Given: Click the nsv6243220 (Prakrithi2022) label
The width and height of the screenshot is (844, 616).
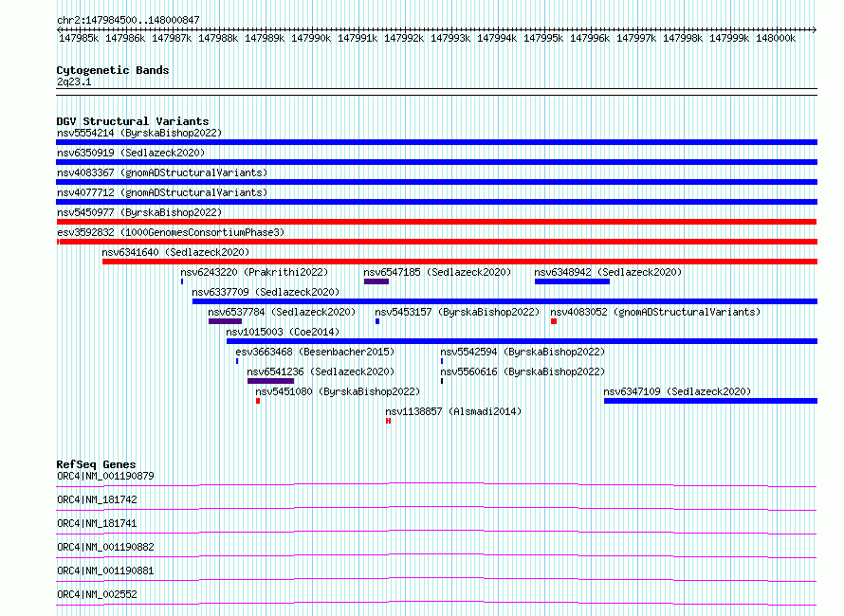Looking at the screenshot, I should click(x=254, y=272).
